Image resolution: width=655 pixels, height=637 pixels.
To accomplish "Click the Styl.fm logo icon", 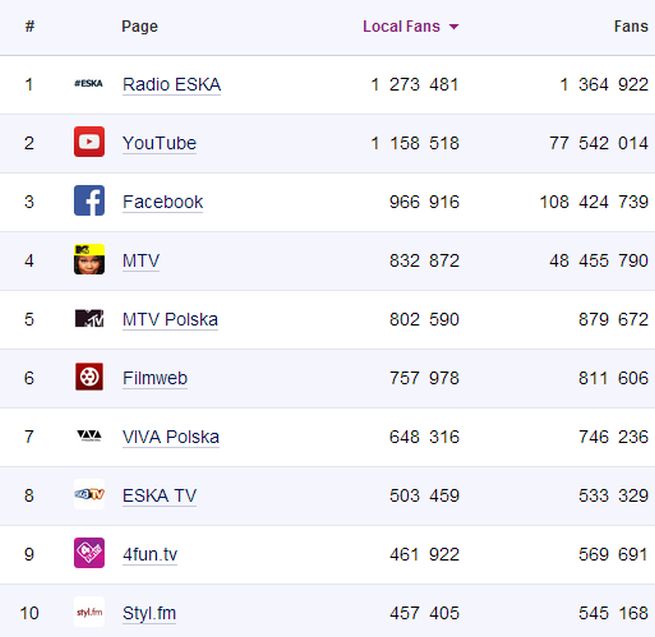I will point(89,612).
